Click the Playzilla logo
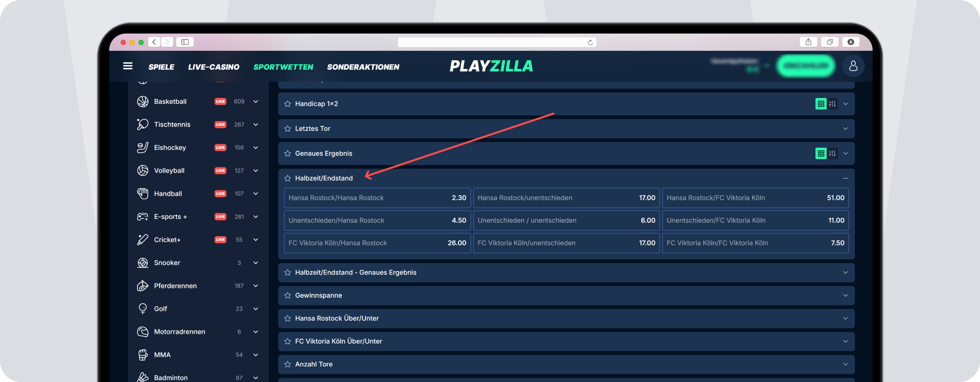The height and width of the screenshot is (382, 980). (491, 66)
